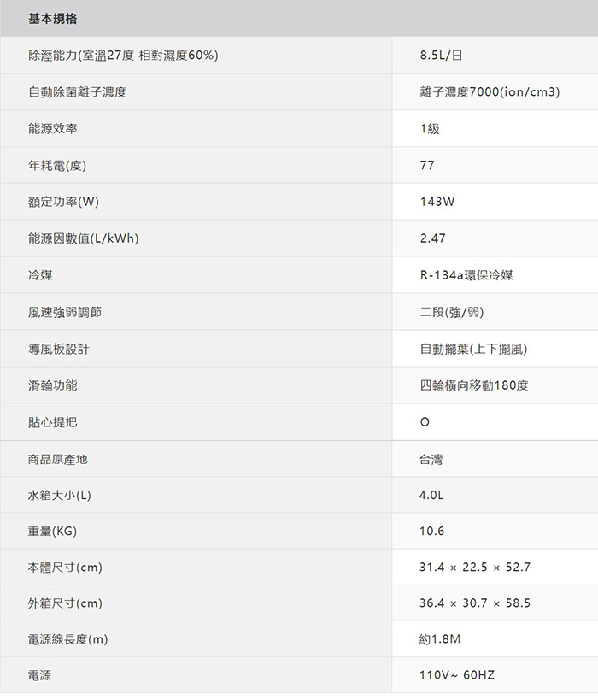
Task: Select the 離子濃度7000(ion/cm3) value
Action: coord(490,92)
